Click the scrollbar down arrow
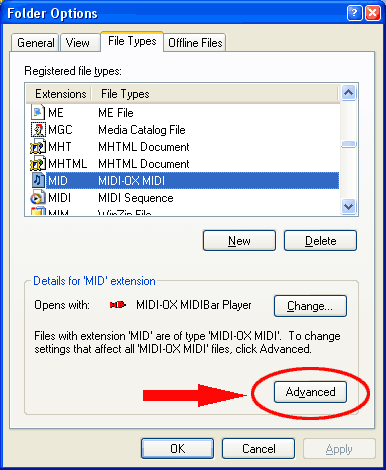 pos(348,207)
